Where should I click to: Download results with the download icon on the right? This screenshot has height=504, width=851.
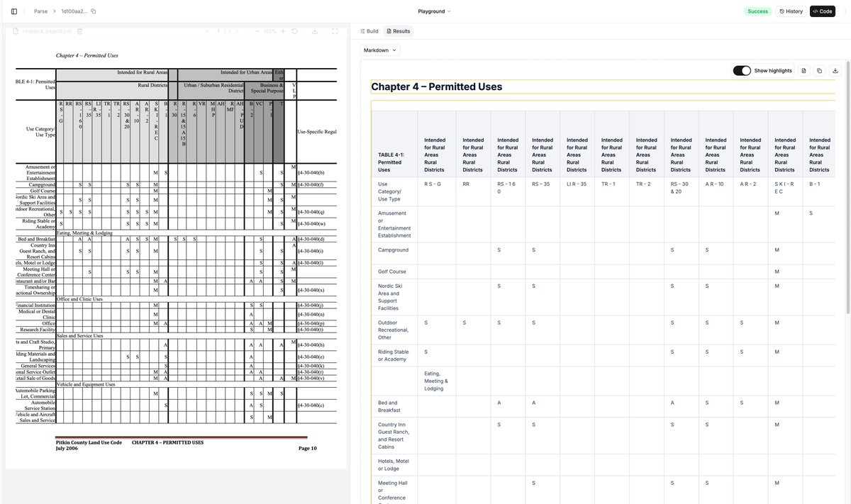[x=835, y=71]
